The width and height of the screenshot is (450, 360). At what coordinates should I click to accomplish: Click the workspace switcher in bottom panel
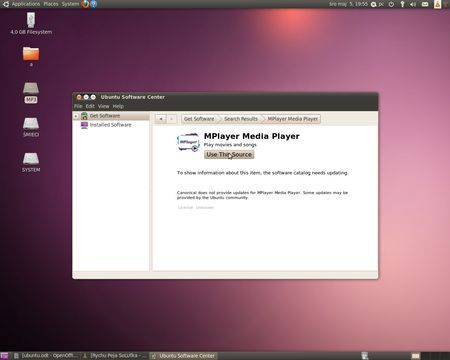430,356
